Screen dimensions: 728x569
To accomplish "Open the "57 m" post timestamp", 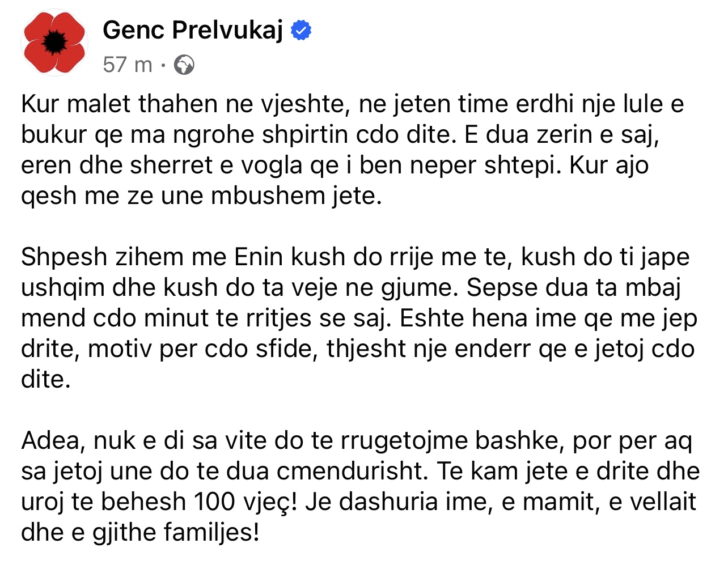I will pos(128,65).
